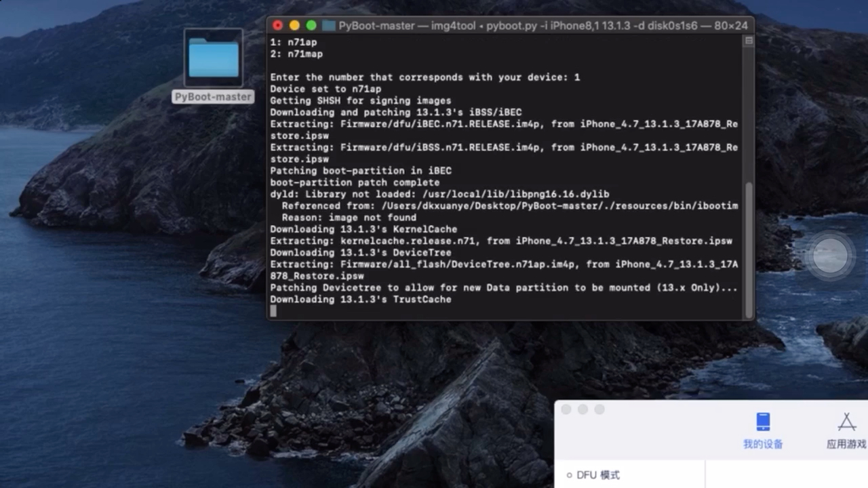
Task: Click the folder proxy icon in Terminal title
Action: [x=329, y=26]
